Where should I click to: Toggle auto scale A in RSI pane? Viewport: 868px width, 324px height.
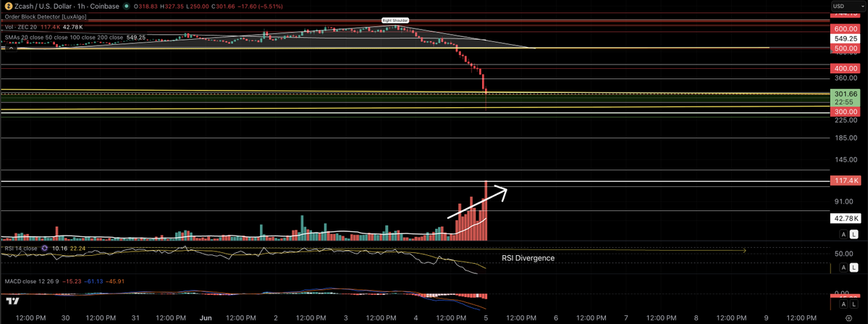843,267
